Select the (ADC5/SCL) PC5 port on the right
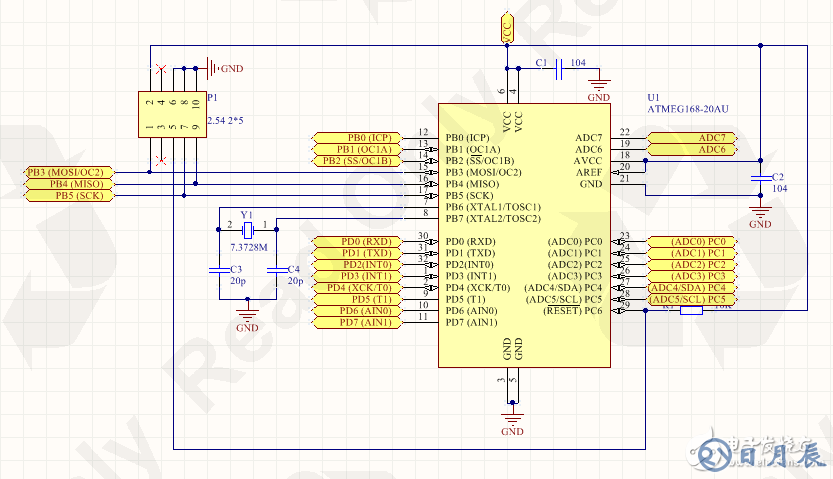This screenshot has width=833, height=479. [x=693, y=299]
